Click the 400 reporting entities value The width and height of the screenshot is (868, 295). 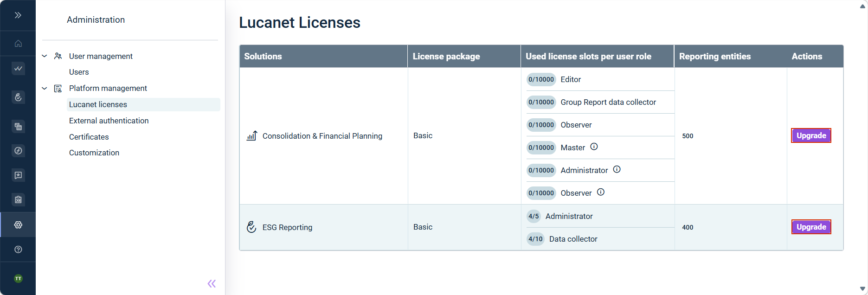688,227
